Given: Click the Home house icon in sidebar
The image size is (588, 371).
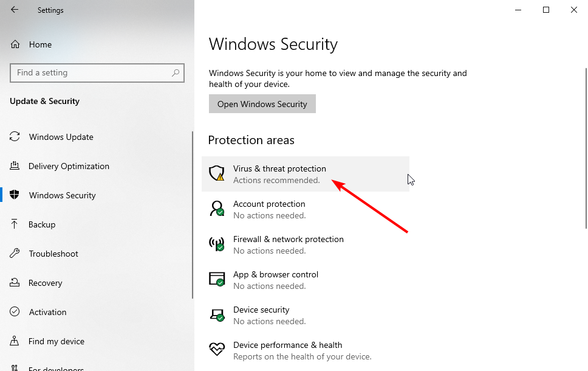Looking at the screenshot, I should coord(15,44).
